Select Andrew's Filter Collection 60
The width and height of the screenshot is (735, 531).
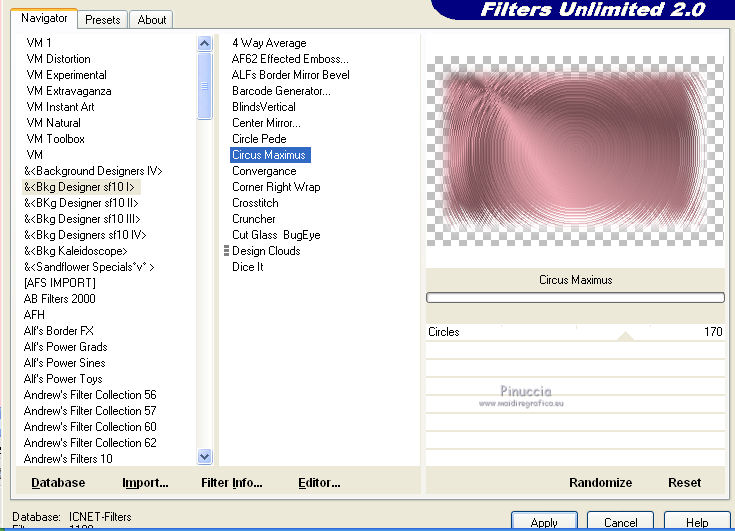[90, 426]
